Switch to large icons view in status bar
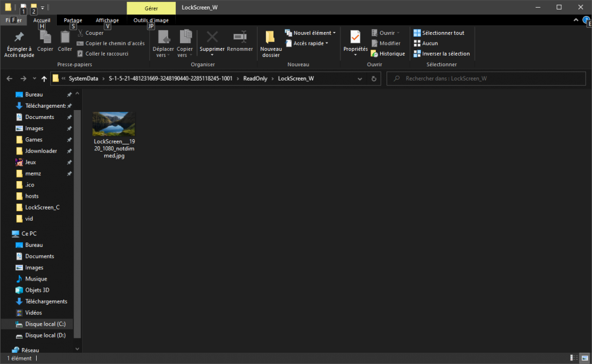 pos(584,358)
